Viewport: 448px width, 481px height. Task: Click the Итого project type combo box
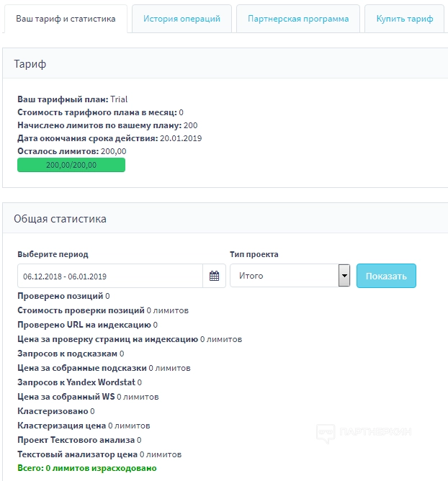(284, 276)
